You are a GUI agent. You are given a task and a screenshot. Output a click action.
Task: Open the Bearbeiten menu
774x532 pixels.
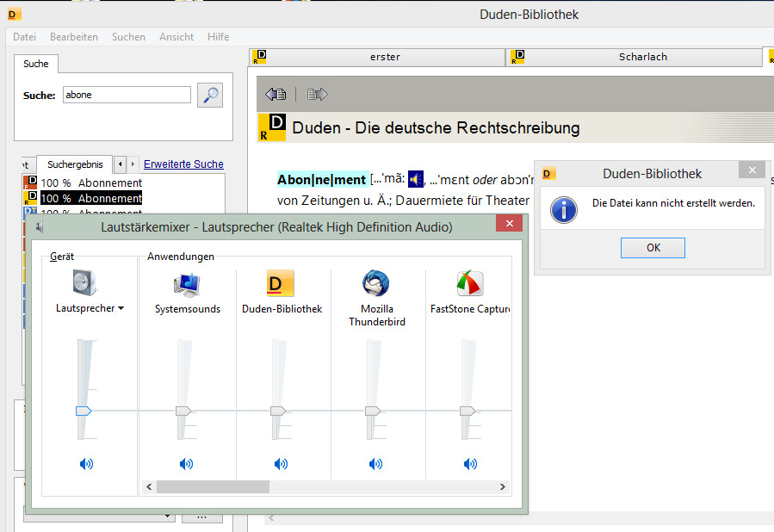pyautogui.click(x=73, y=37)
